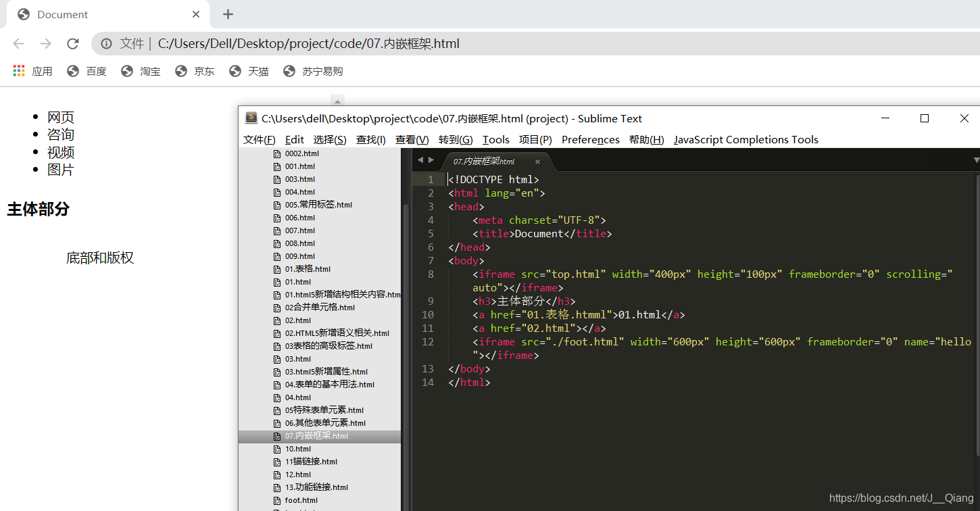Open the Preferences menu
980x511 pixels.
591,139
